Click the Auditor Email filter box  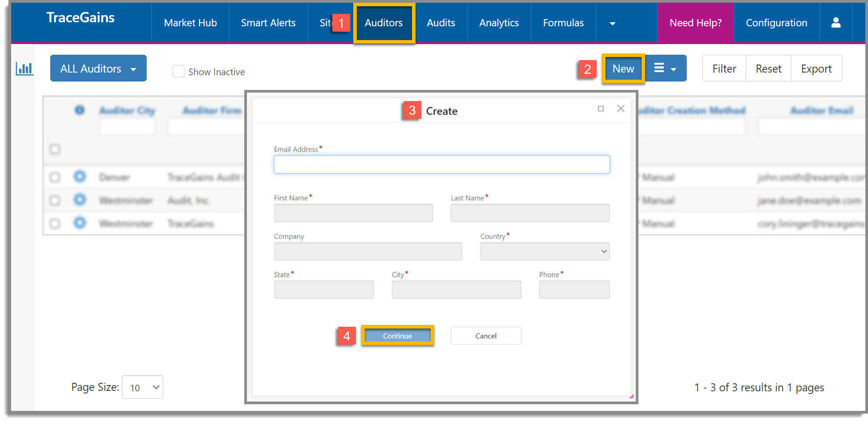[x=812, y=127]
